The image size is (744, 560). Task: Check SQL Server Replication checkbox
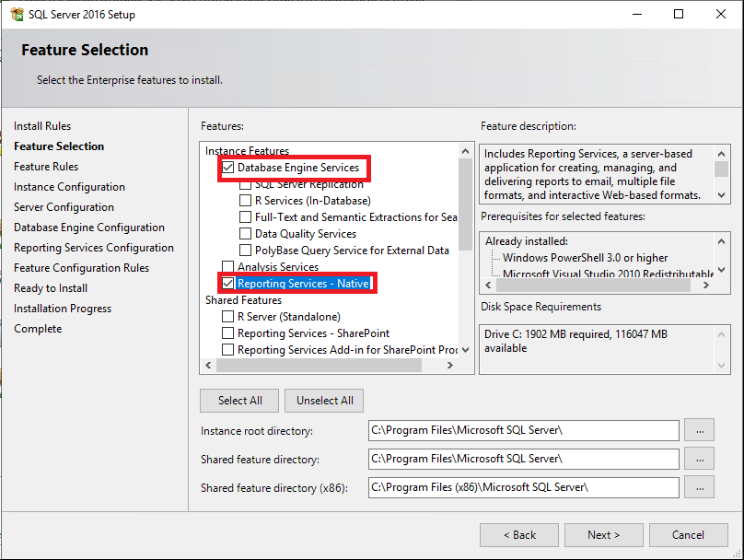click(x=245, y=184)
